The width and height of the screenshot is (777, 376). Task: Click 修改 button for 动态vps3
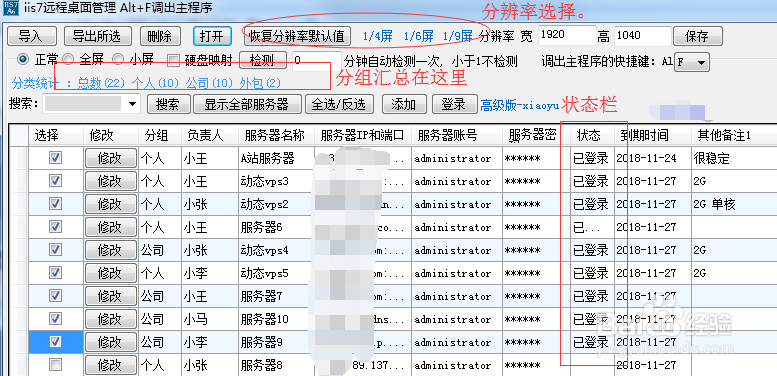coord(111,181)
